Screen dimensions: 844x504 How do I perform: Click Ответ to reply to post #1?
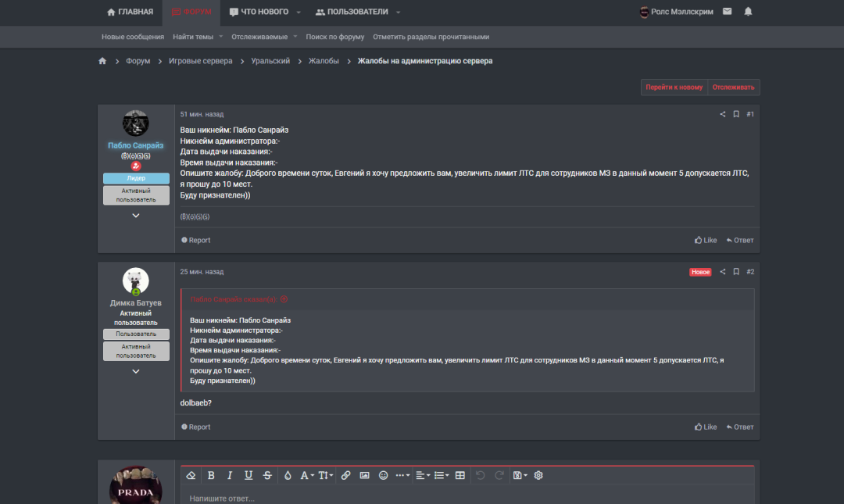pos(739,240)
